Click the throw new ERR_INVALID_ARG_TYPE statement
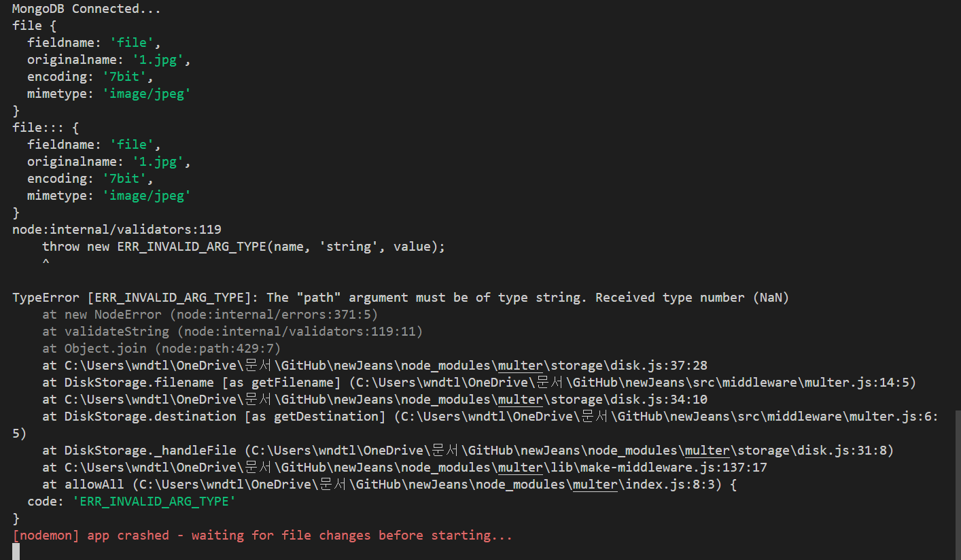The height and width of the screenshot is (560, 961). tap(243, 247)
